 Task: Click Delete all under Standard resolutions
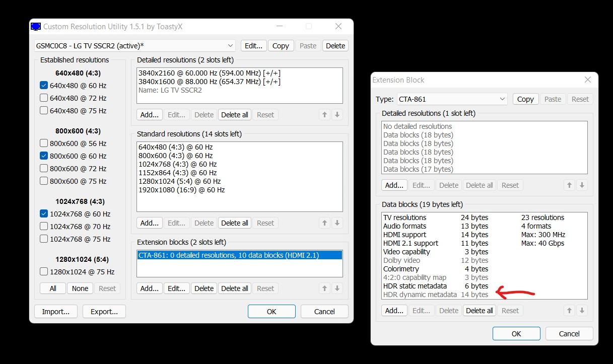click(235, 223)
